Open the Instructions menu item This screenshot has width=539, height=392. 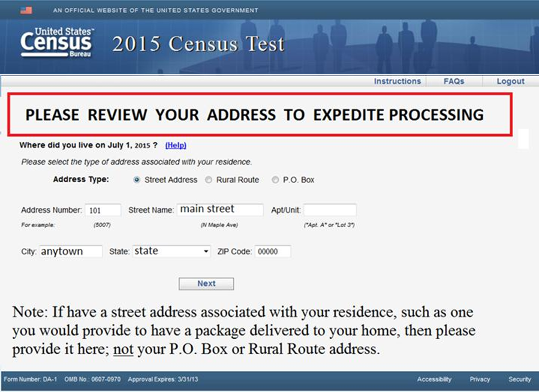398,81
